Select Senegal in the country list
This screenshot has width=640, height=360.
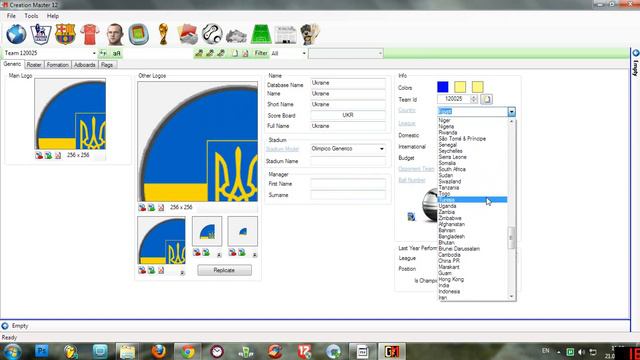[x=472, y=144]
